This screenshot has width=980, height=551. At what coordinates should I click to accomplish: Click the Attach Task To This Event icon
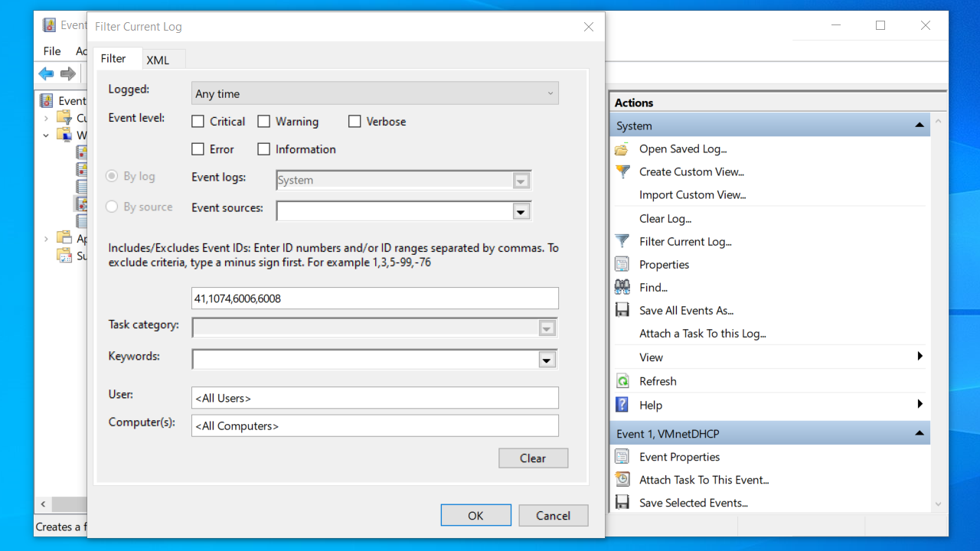pos(622,480)
